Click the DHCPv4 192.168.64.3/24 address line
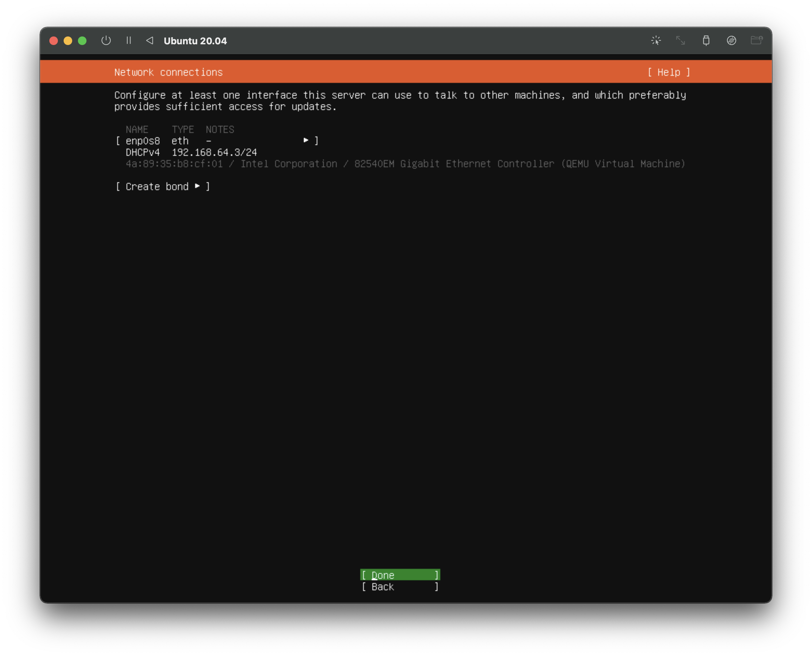Screen dimensions: 812x656 (x=191, y=152)
